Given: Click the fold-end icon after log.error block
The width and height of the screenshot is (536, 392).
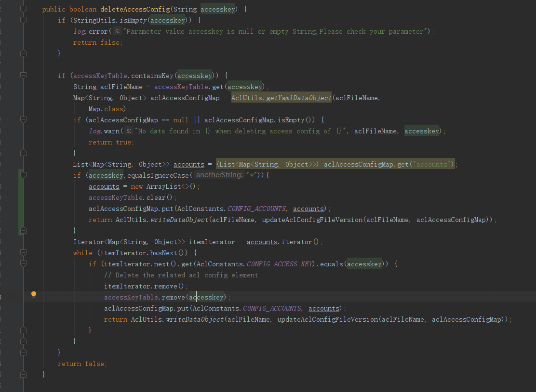Looking at the screenshot, I should [x=23, y=53].
